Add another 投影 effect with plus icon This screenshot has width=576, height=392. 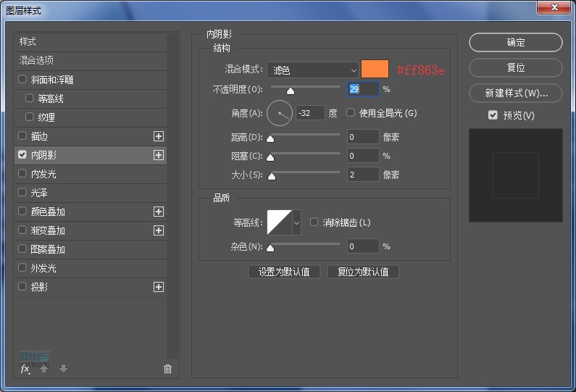pos(159,287)
